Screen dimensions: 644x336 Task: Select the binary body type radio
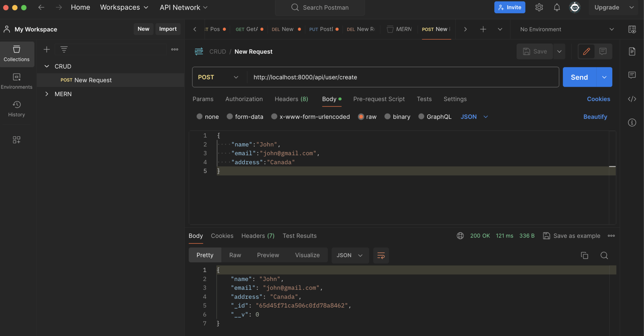(x=387, y=116)
